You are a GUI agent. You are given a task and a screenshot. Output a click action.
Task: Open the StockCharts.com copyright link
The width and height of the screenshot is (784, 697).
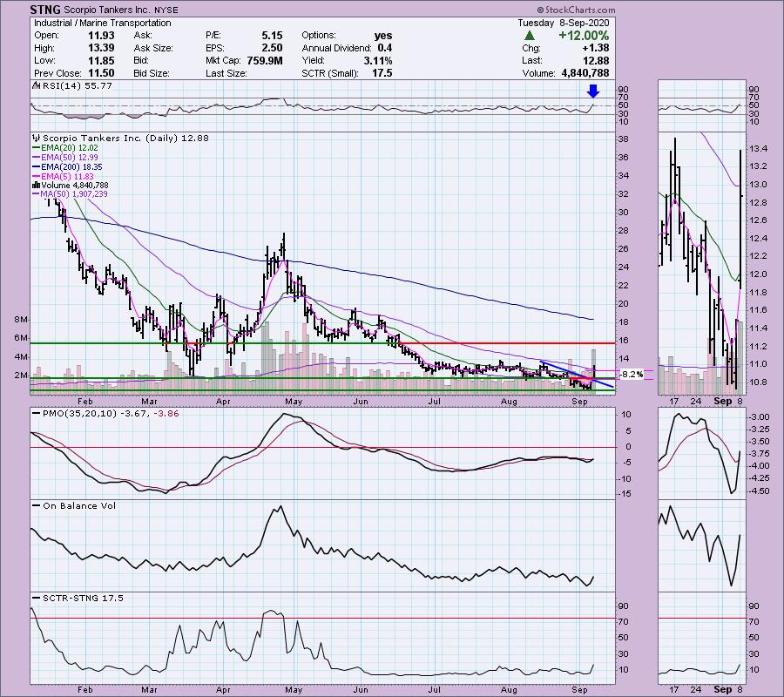(577, 10)
